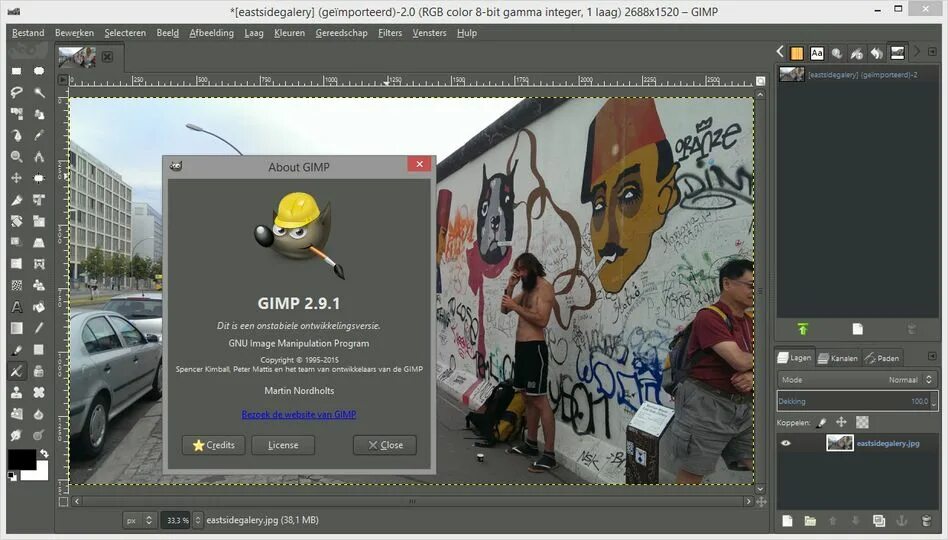Open the Kleuren menu
This screenshot has width=948, height=540.
[289, 33]
